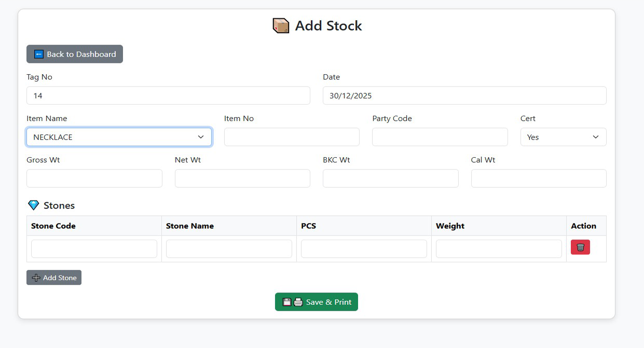Click the box icon beside Add Stock
644x348 pixels.
pyautogui.click(x=281, y=26)
